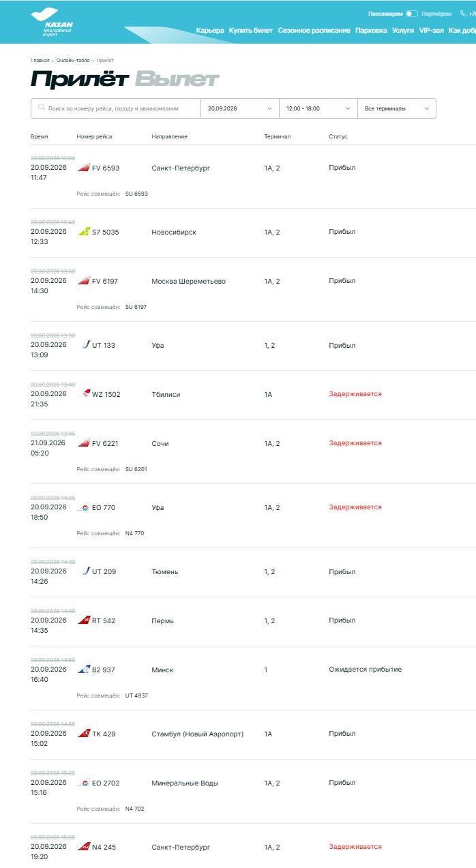Open the date dropdown 20.09.2026
Screen dimensions: 476x868
point(240,108)
